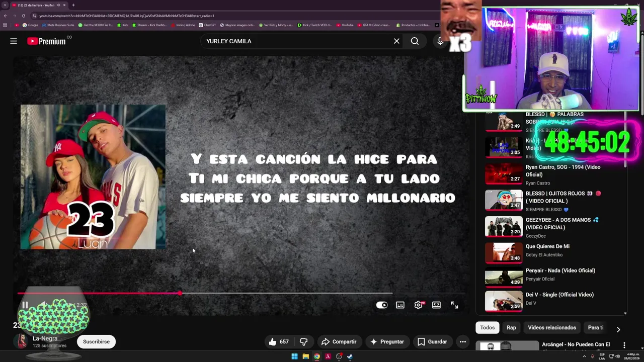Select the Videos relacionados chip

tap(552, 327)
